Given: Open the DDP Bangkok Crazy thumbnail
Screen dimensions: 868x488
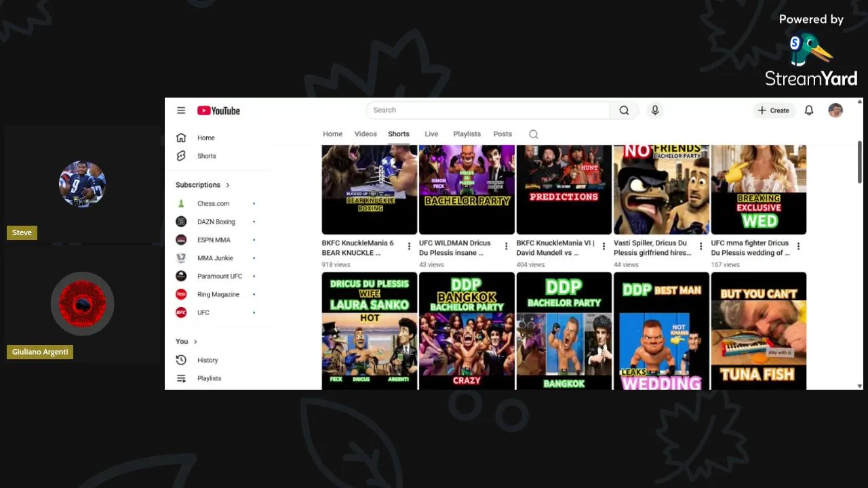Looking at the screenshot, I should point(467,331).
